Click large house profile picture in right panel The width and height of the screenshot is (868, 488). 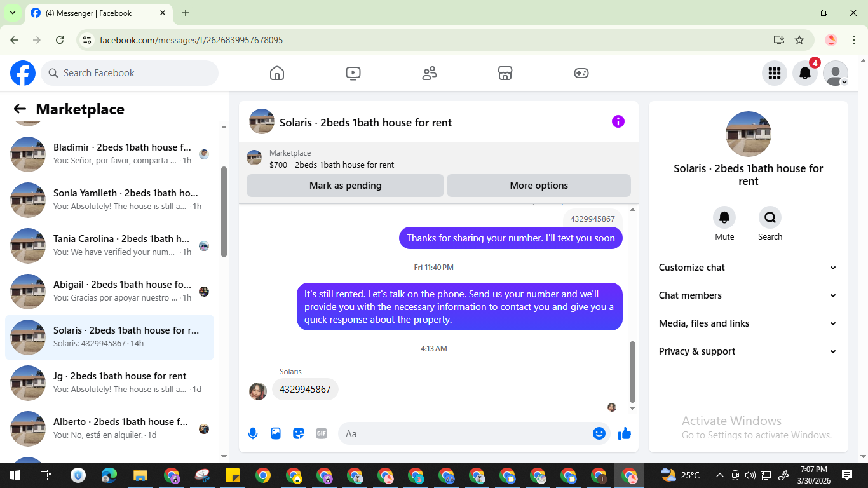click(749, 134)
